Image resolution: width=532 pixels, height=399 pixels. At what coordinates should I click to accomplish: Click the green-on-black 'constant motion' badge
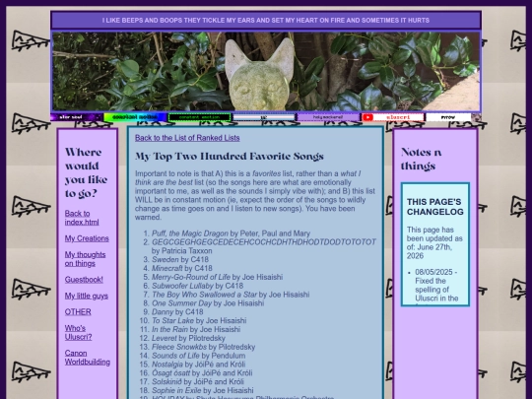pyautogui.click(x=199, y=117)
